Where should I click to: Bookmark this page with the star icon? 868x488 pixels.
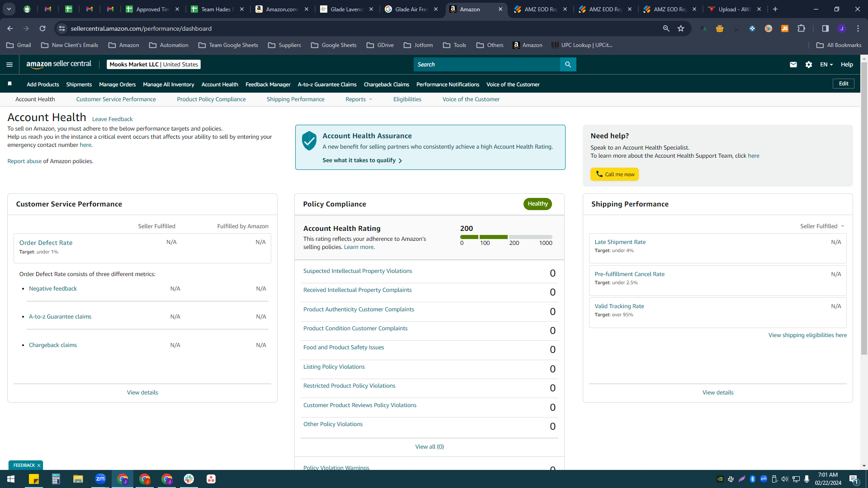(681, 28)
